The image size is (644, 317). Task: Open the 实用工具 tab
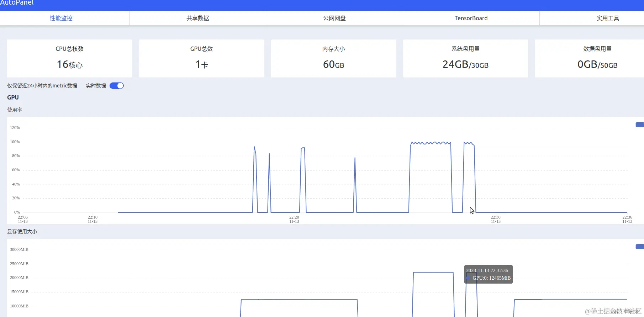click(x=608, y=18)
